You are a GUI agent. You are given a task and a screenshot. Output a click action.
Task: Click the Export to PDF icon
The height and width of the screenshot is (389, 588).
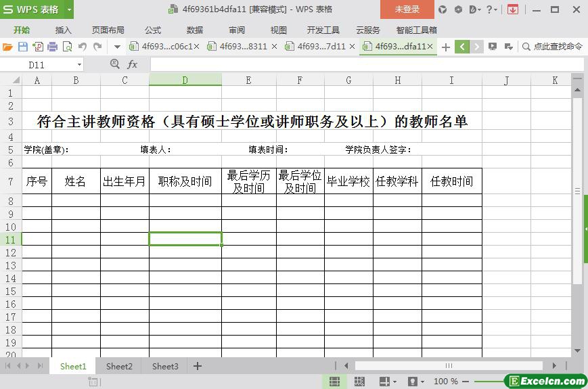click(38, 47)
